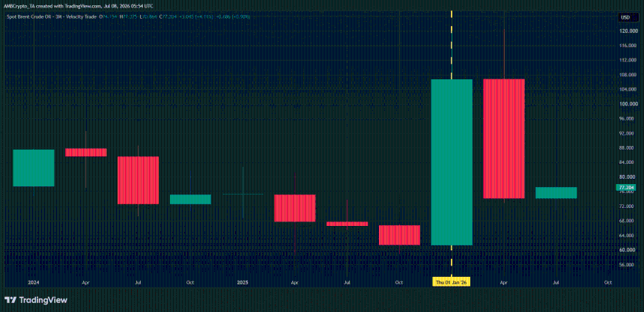Click the 108.000 price scale label
The image size is (644, 312).
(627, 75)
